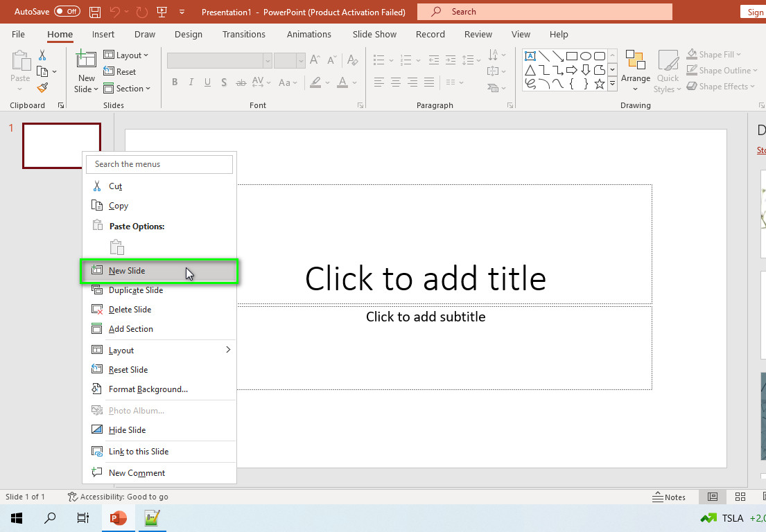Open the Transitions ribbon tab
The height and width of the screenshot is (532, 766).
coord(244,34)
